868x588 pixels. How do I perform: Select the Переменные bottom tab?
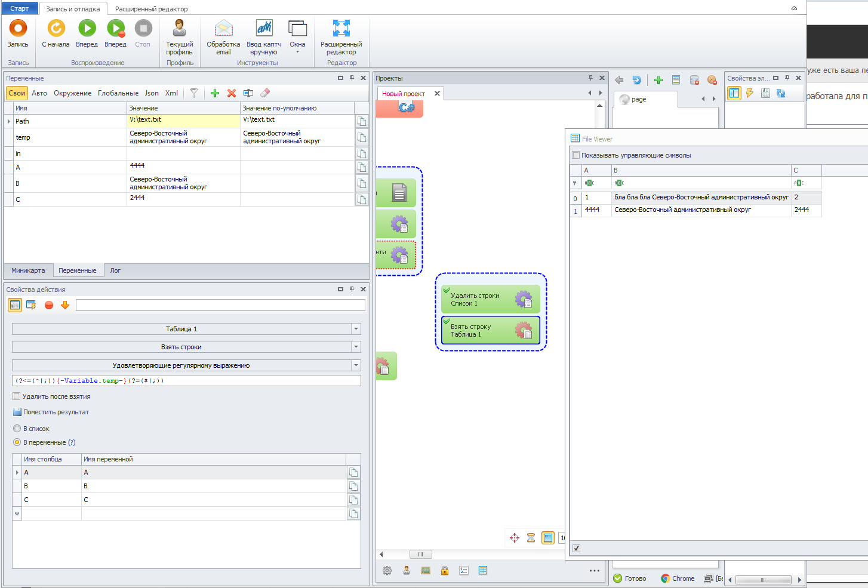click(78, 270)
